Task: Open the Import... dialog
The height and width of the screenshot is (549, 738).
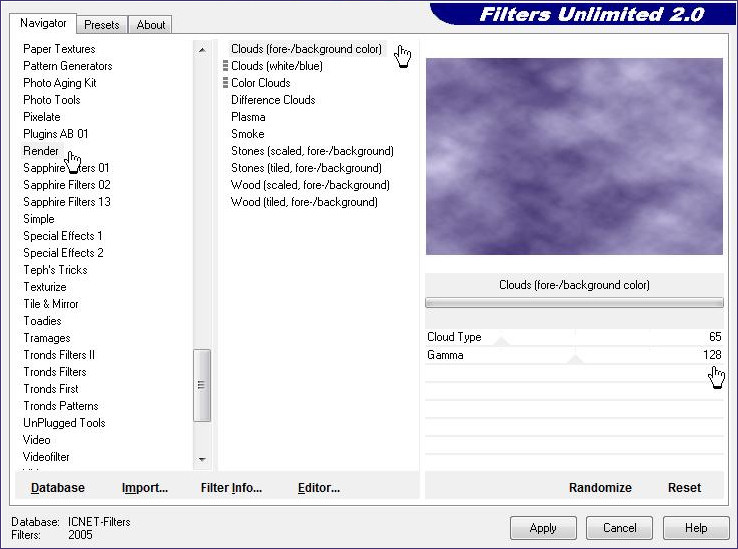Action: (x=145, y=488)
